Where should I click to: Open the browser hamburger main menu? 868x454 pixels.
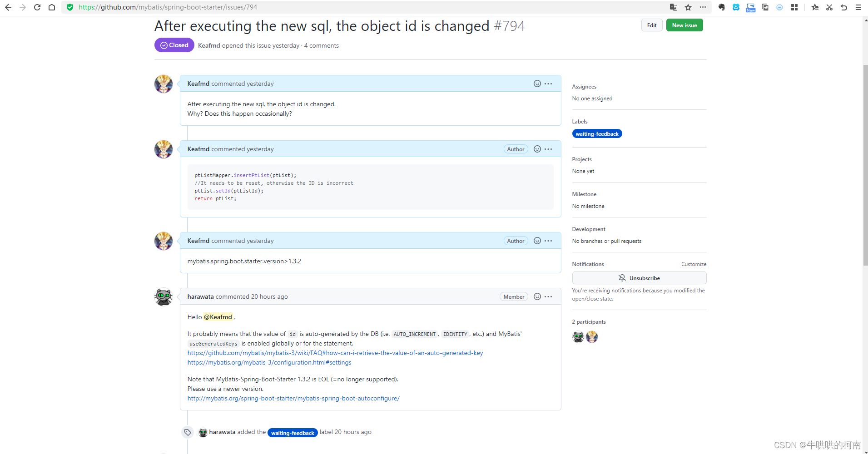(858, 7)
